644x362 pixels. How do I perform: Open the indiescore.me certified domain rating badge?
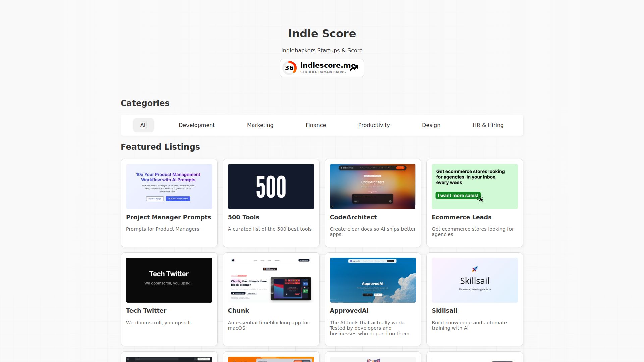point(322,68)
